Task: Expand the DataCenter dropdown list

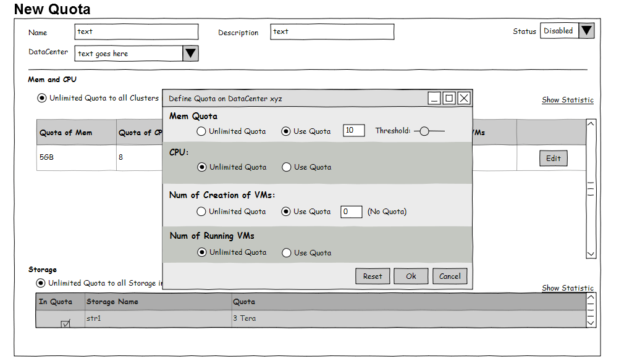Action: click(x=190, y=54)
